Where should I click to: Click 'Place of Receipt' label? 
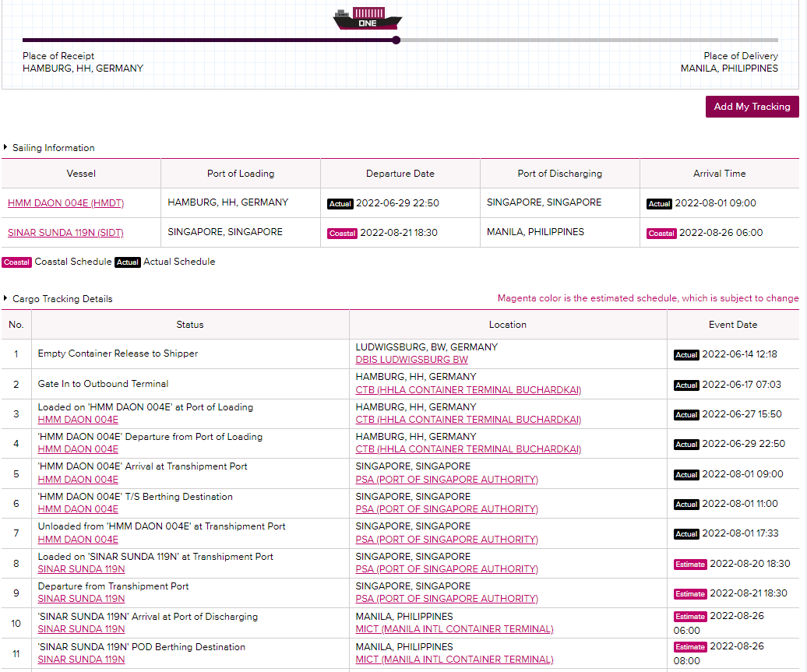point(58,56)
